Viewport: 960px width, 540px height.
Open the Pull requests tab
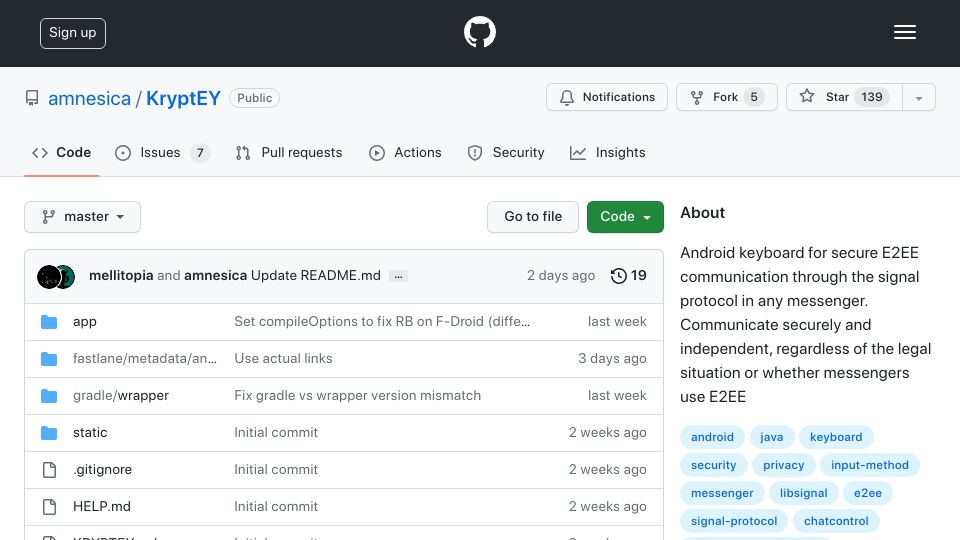coord(289,152)
